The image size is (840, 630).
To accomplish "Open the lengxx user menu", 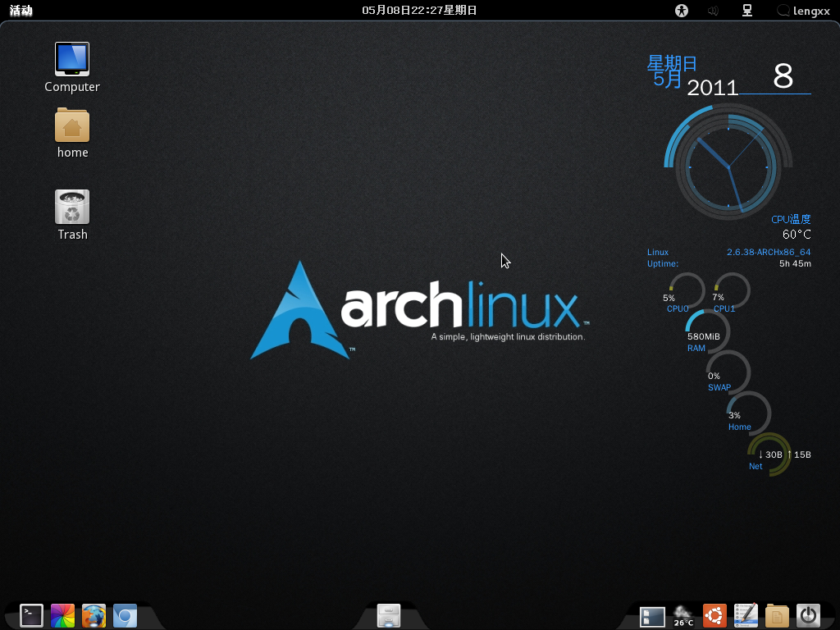I will (x=804, y=11).
